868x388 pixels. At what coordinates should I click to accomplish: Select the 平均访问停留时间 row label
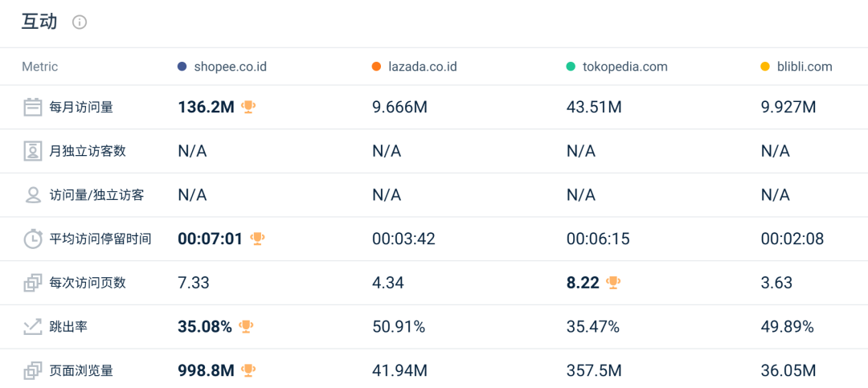(100, 239)
